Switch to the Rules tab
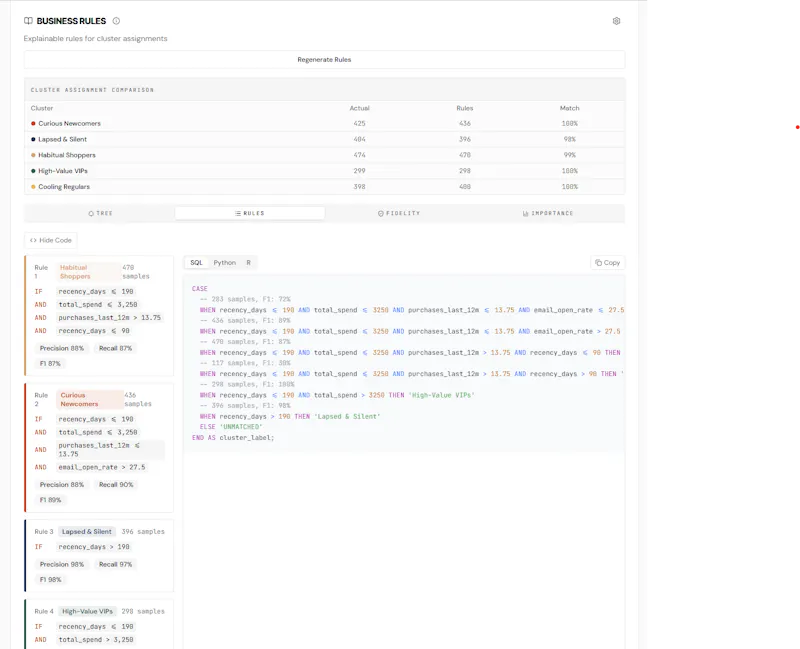The width and height of the screenshot is (800, 649). pos(249,213)
